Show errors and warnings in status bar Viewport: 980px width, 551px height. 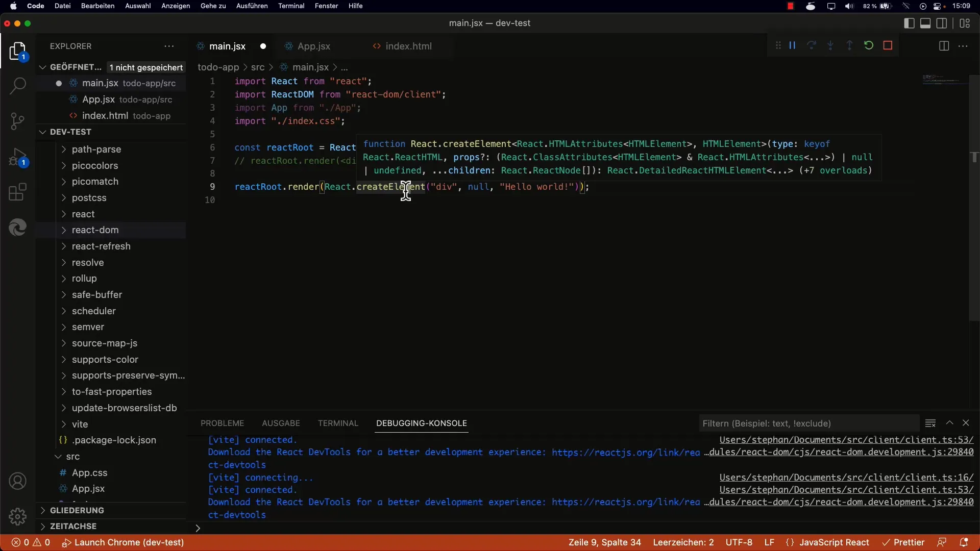31,542
